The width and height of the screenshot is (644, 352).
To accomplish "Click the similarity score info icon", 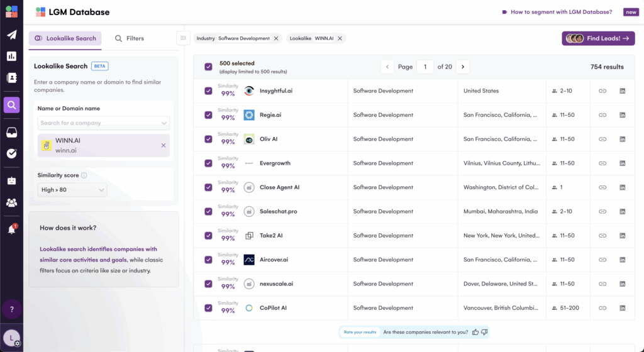I will click(x=84, y=175).
